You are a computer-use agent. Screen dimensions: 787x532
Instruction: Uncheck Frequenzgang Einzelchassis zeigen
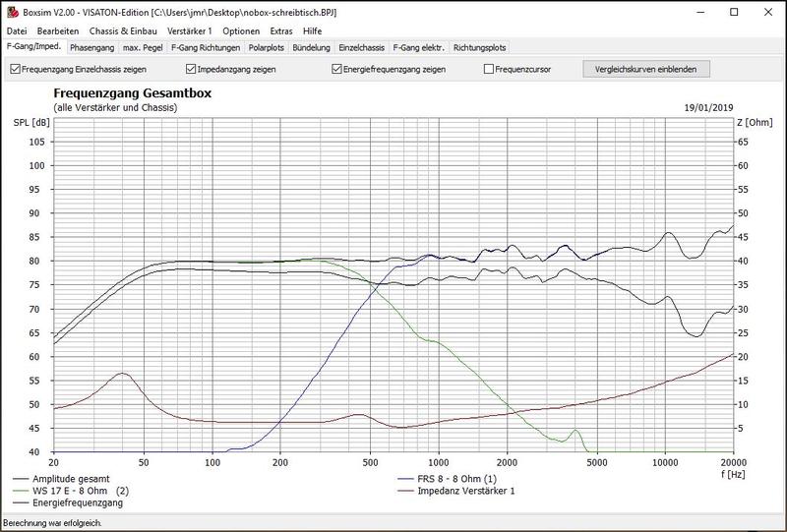(x=15, y=70)
